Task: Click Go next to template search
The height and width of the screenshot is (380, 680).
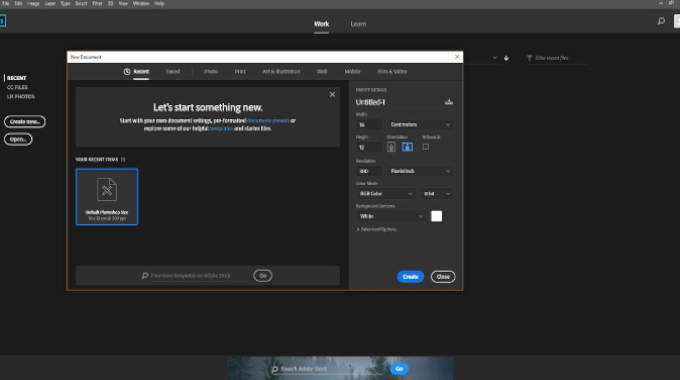Action: tap(263, 275)
